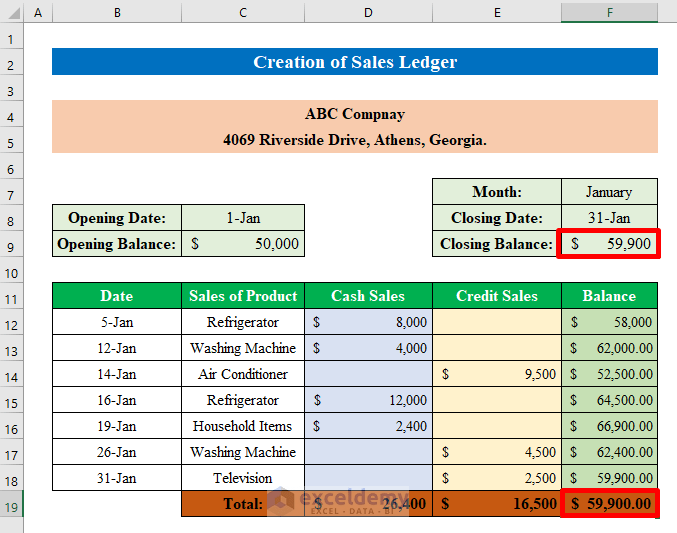Click the Select All corner triangle
Viewport: 677px width, 533px height.
pos(12,12)
